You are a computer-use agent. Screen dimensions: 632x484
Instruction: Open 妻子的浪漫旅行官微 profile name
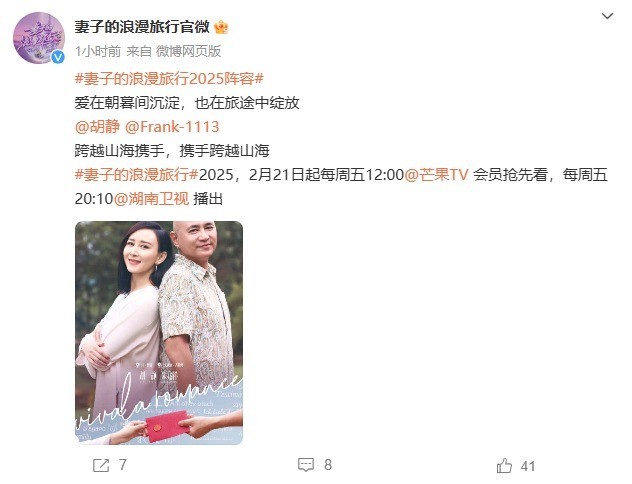(x=142, y=27)
